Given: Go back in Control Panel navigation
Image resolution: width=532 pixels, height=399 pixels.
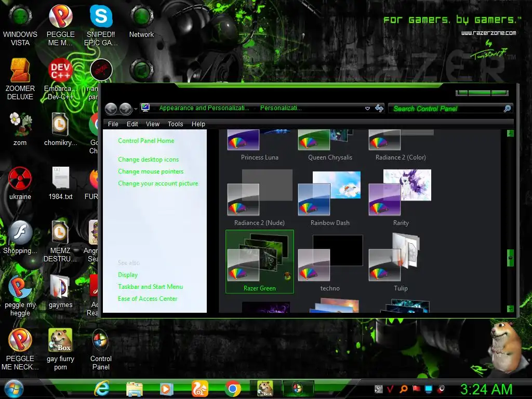Looking at the screenshot, I should click(111, 109).
